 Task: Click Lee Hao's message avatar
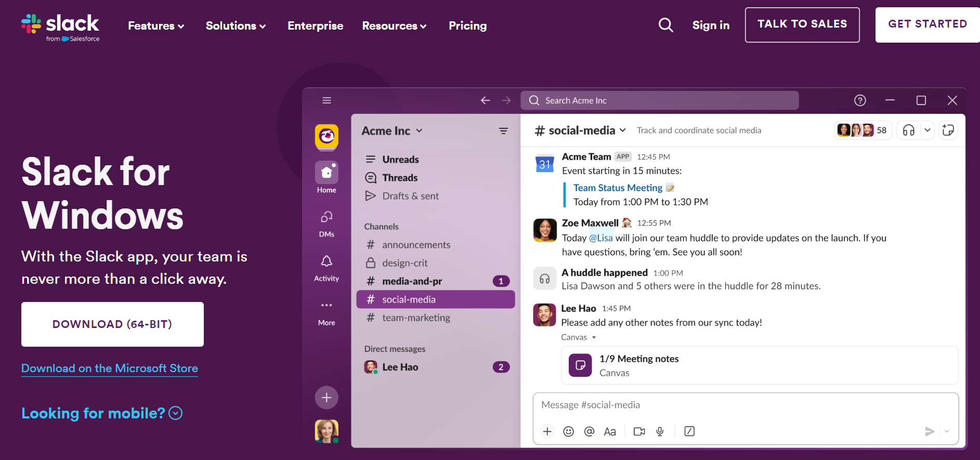click(x=544, y=315)
